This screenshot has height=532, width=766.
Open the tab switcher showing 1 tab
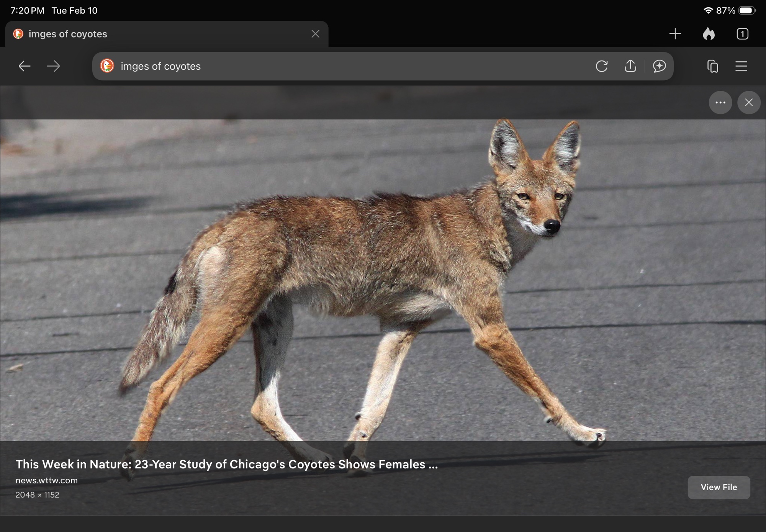(x=742, y=34)
